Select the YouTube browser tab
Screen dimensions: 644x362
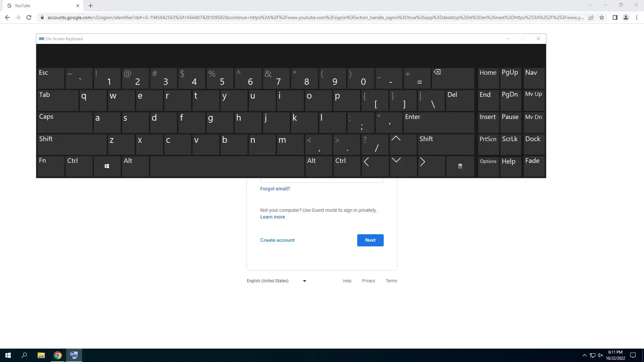(x=40, y=6)
